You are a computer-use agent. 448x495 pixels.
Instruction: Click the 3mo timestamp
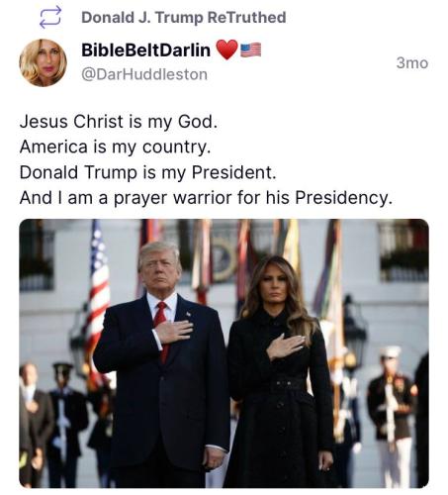412,63
